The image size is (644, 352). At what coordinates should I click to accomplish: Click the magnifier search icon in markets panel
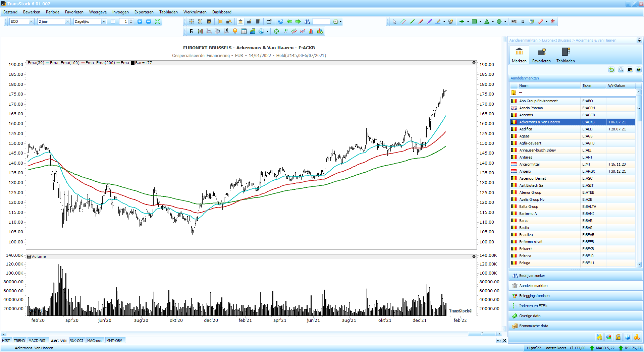point(621,70)
